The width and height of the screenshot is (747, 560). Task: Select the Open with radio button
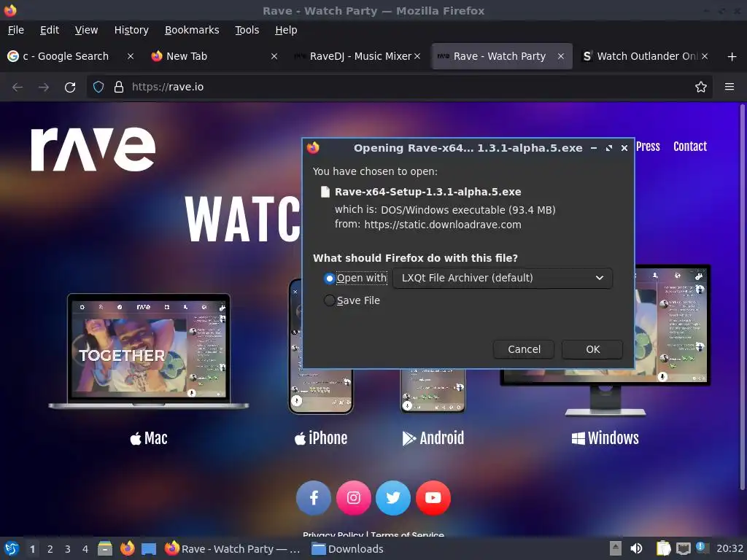329,278
